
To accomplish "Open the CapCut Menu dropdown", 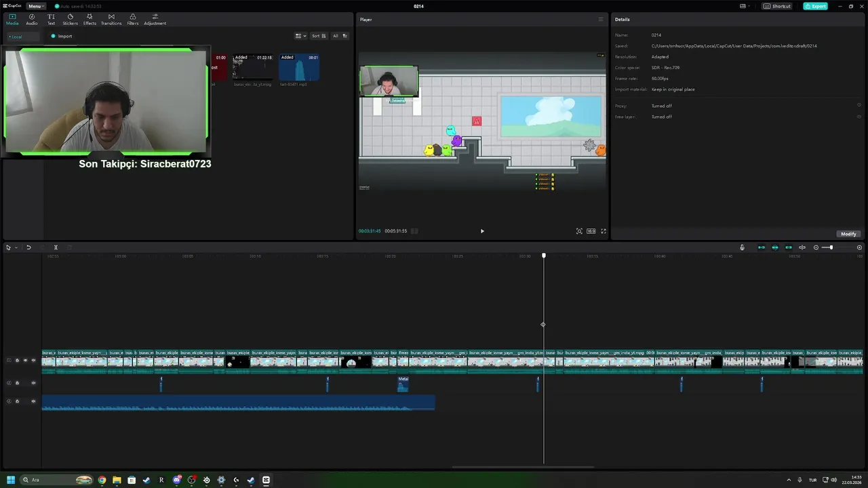I will point(35,6).
